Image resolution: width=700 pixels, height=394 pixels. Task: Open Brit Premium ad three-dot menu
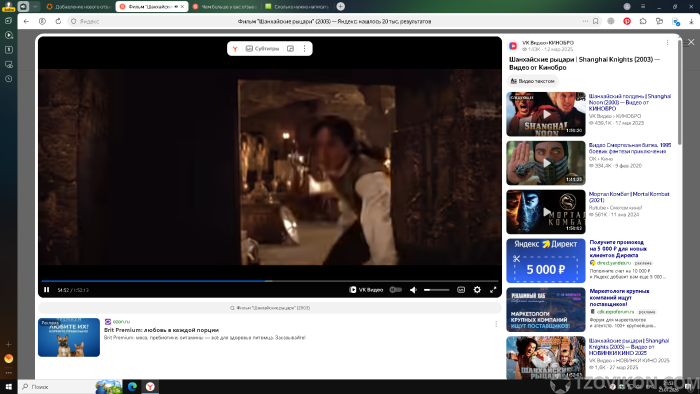point(496,324)
